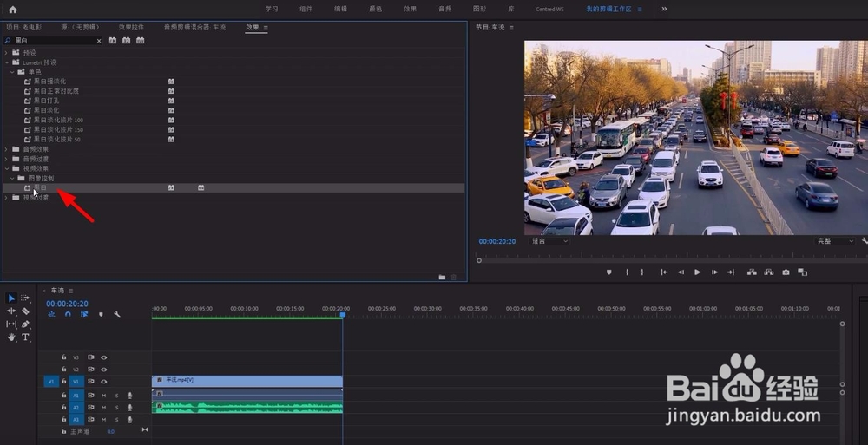Open the 项目: 老电影 panel tab
The image size is (868, 445).
point(23,27)
